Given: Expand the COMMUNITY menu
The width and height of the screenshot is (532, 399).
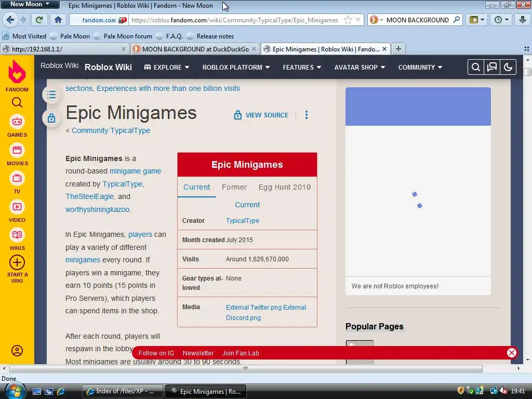Looking at the screenshot, I should (x=420, y=67).
